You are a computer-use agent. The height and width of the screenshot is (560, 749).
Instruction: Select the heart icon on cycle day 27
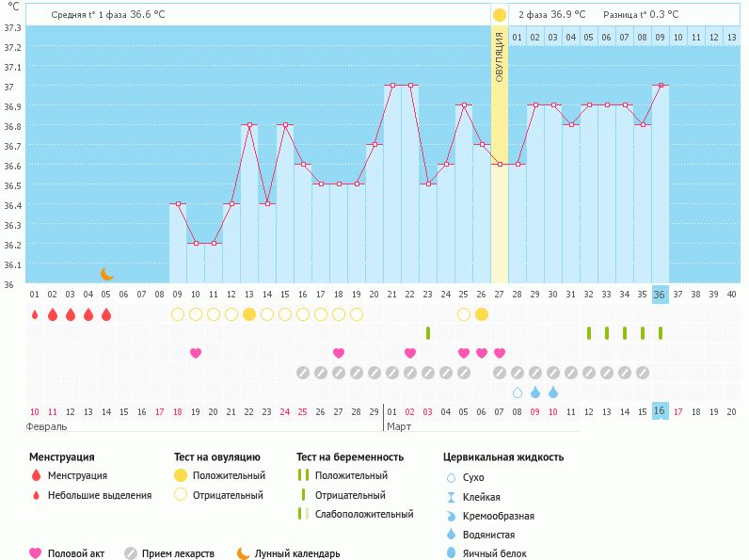pos(499,353)
